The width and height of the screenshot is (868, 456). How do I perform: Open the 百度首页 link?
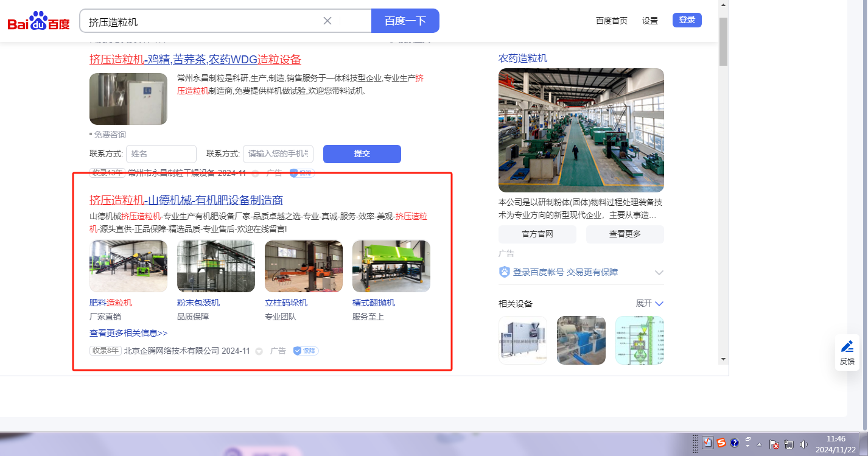pos(612,21)
